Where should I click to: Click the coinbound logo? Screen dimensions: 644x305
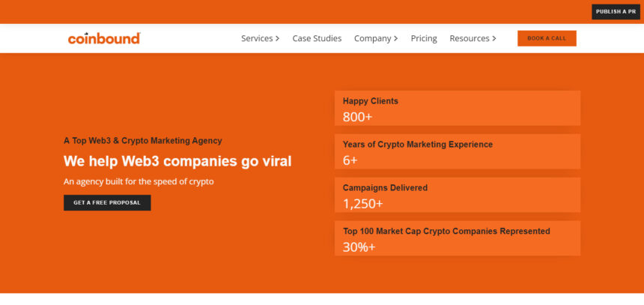tap(104, 38)
